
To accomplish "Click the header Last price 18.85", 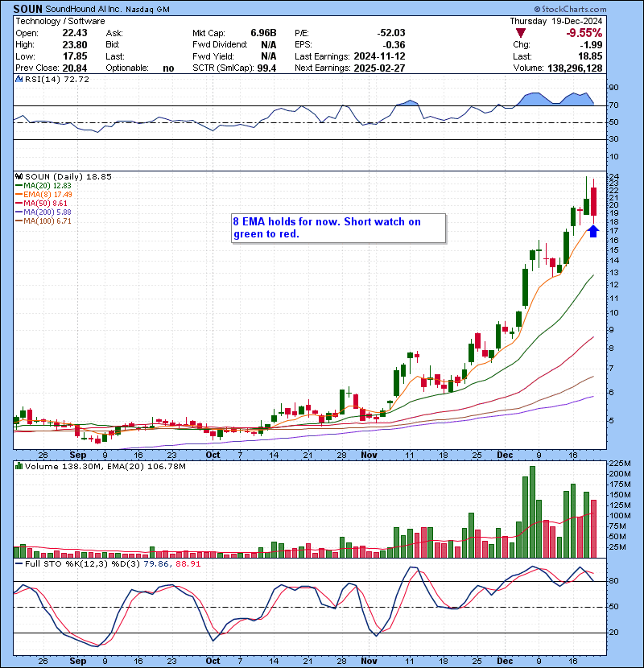I will coord(590,56).
